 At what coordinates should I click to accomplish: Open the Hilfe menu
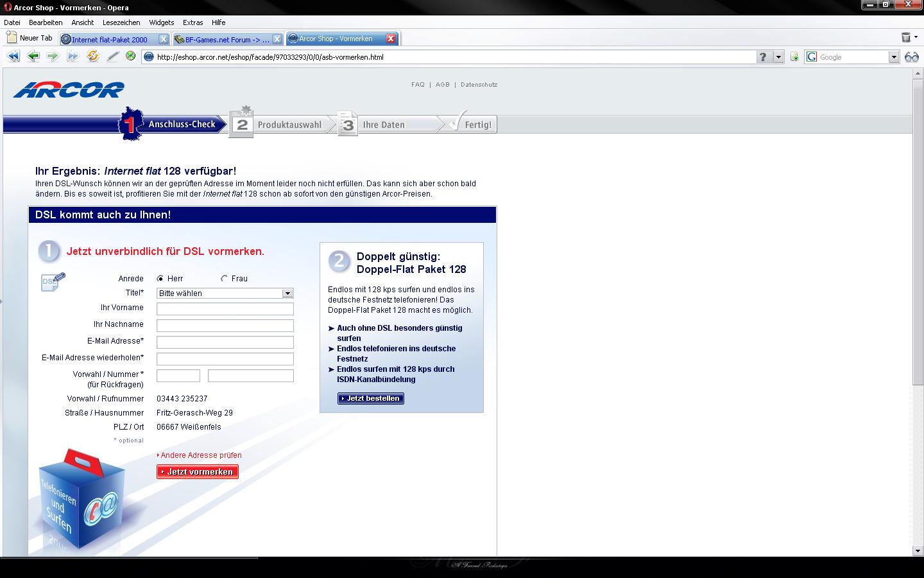219,22
